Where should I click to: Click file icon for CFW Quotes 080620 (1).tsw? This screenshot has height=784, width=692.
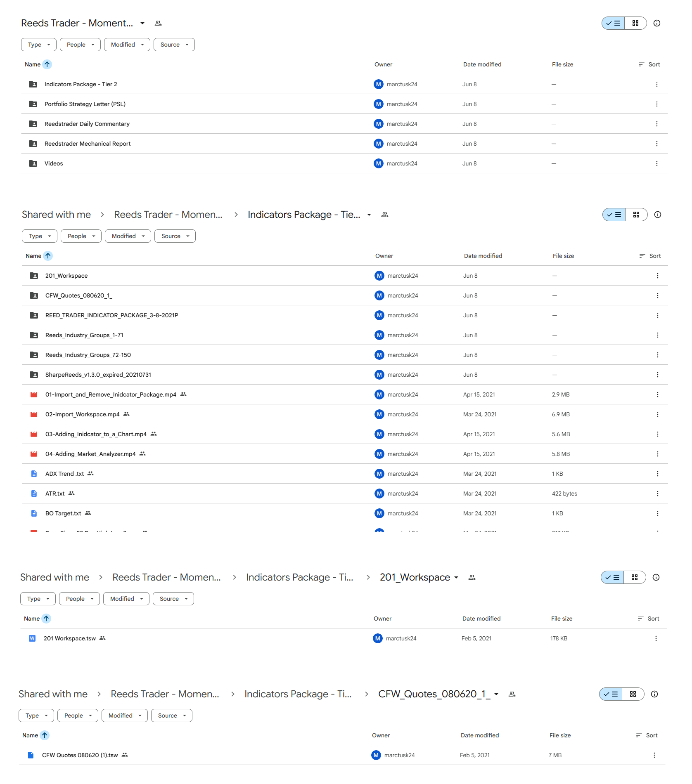31,755
